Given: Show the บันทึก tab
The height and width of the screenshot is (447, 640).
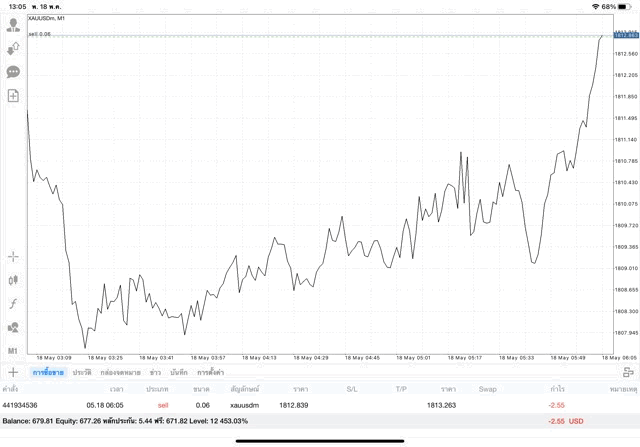Looking at the screenshot, I should coord(179,372).
